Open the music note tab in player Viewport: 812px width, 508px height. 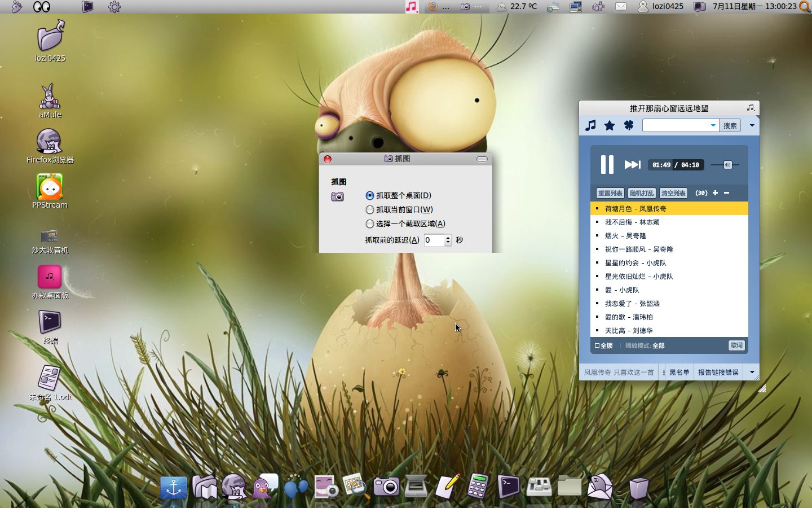click(x=590, y=125)
